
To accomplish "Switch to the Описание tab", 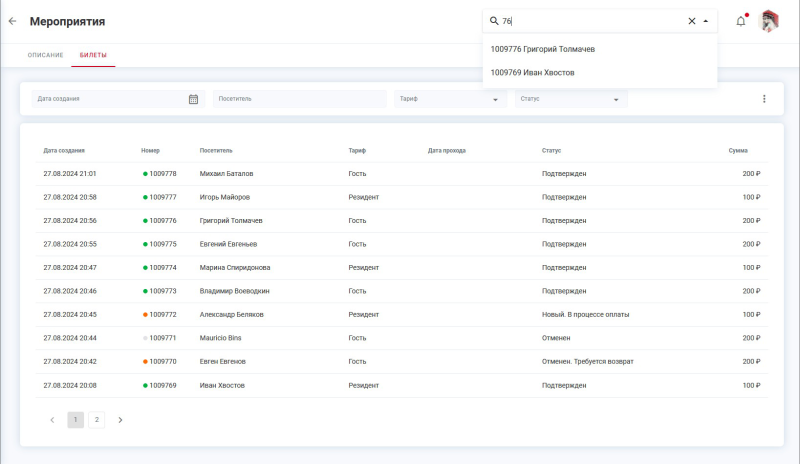I will click(x=45, y=55).
